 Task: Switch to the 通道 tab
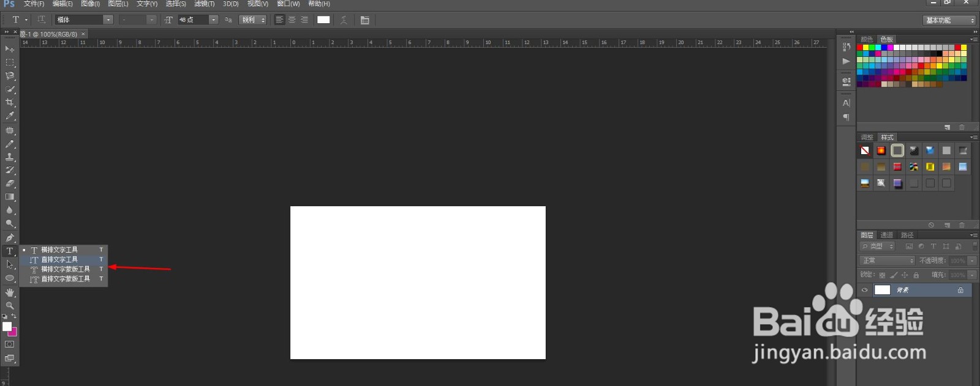click(x=887, y=235)
